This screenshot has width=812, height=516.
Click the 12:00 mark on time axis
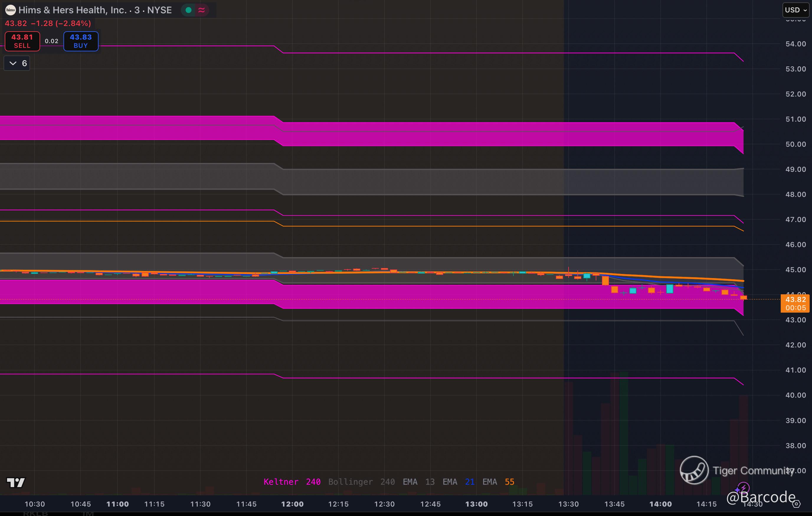point(292,504)
